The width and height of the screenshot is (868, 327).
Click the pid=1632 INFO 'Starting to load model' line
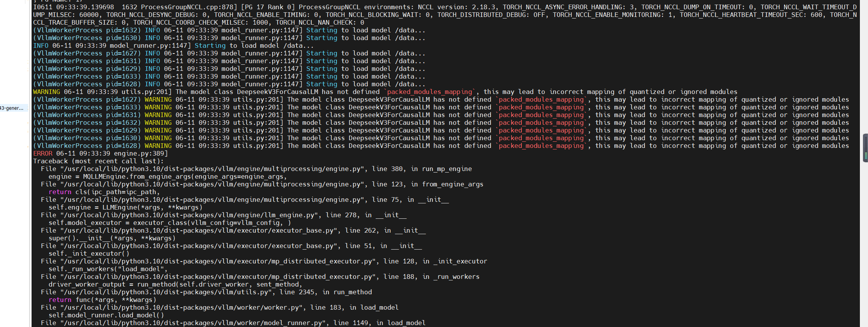(x=229, y=30)
